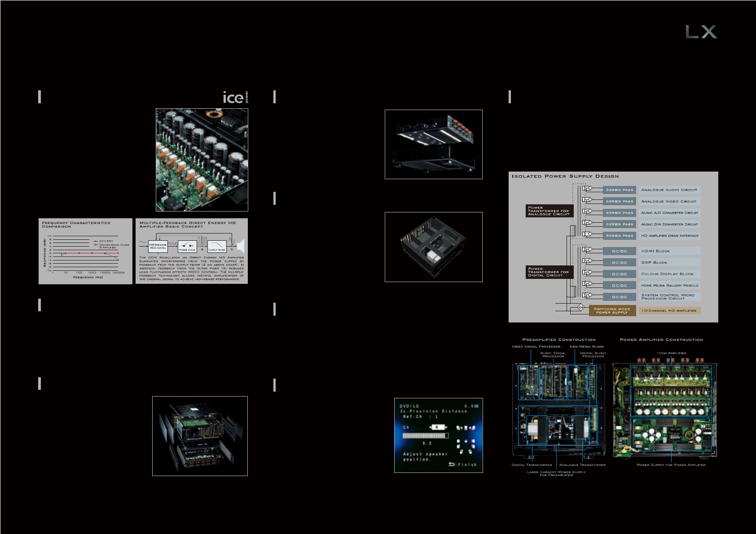Click the 'Switching Mode Power Supply' box

point(612,310)
